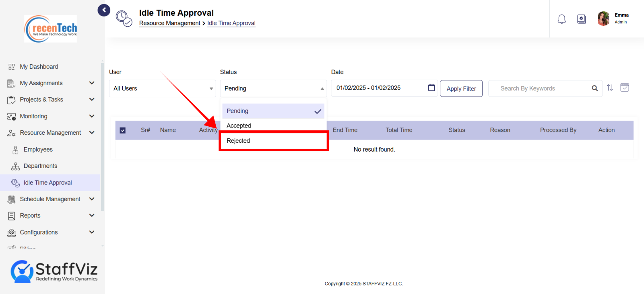Click the My Dashboard grid icon
Viewport: 644px width, 294px height.
[x=12, y=67]
